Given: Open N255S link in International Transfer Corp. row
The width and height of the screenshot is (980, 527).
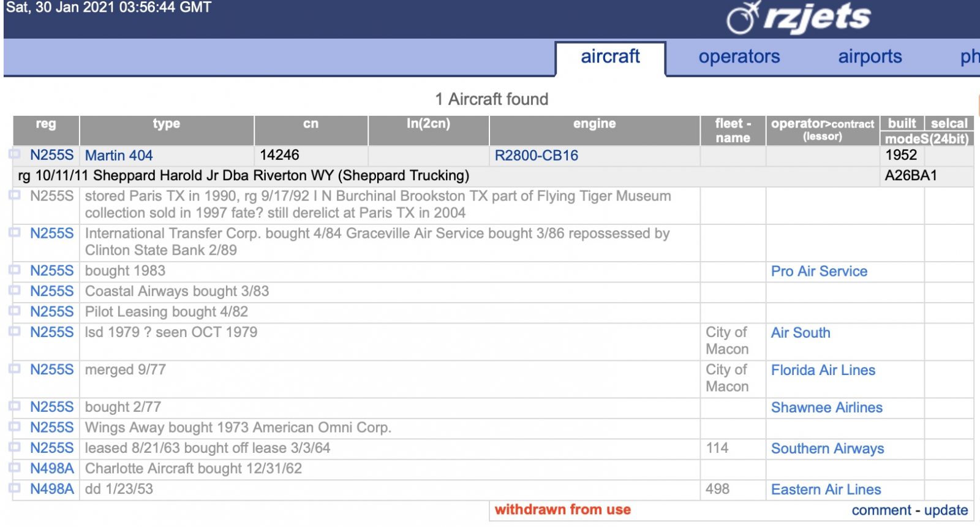Looking at the screenshot, I should 52,233.
